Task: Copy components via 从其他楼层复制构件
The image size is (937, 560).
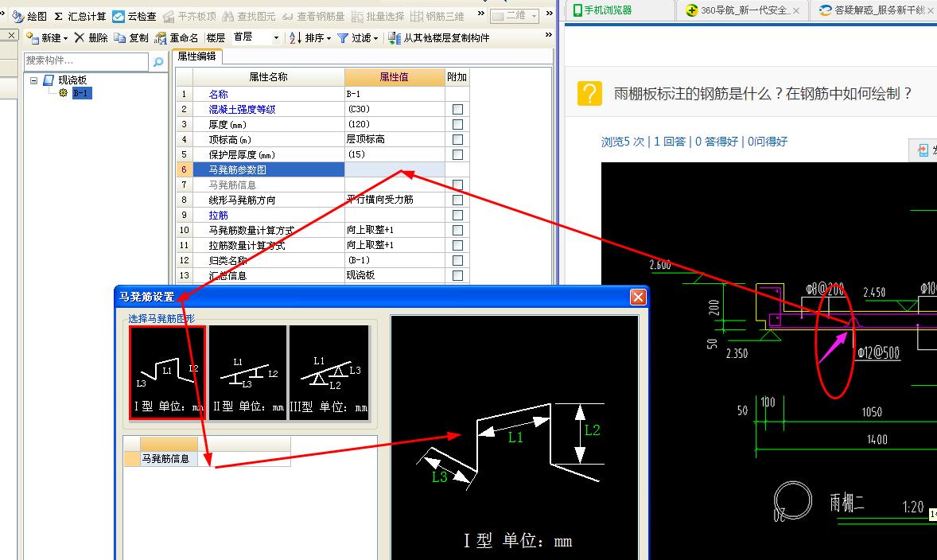Action: (x=438, y=37)
